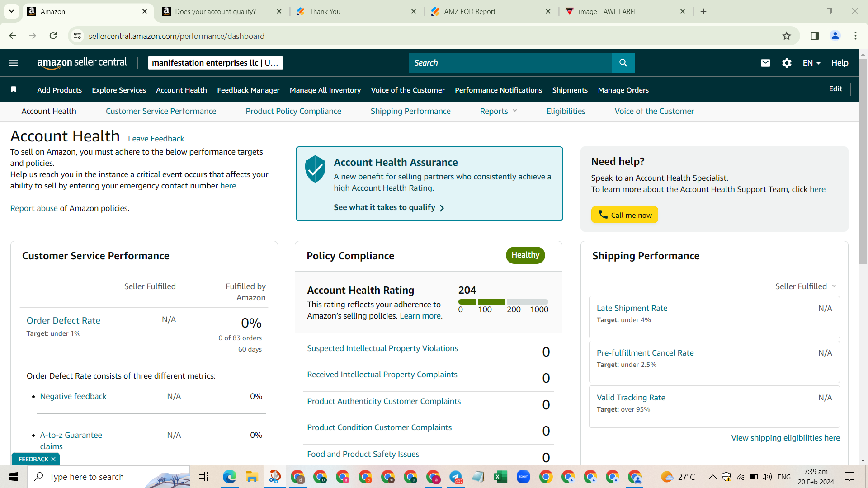This screenshot has height=488, width=868.
Task: Click the volume speaker tray icon
Action: coord(767,477)
